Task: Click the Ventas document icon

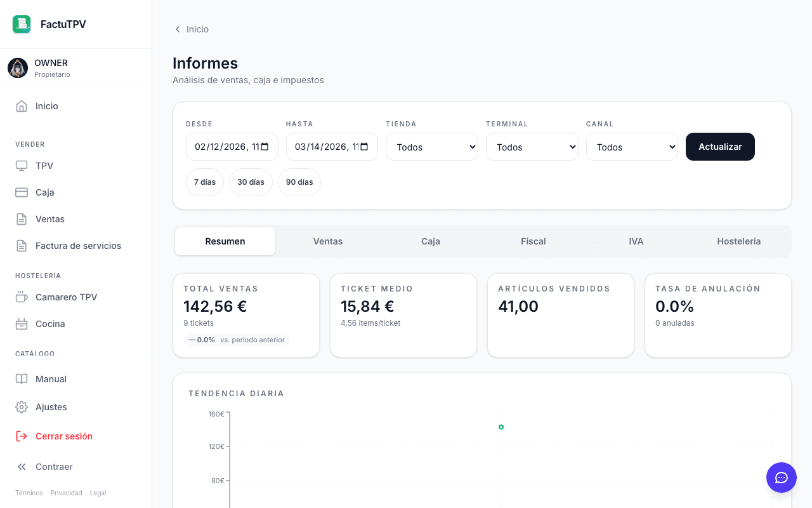Action: 22,219
